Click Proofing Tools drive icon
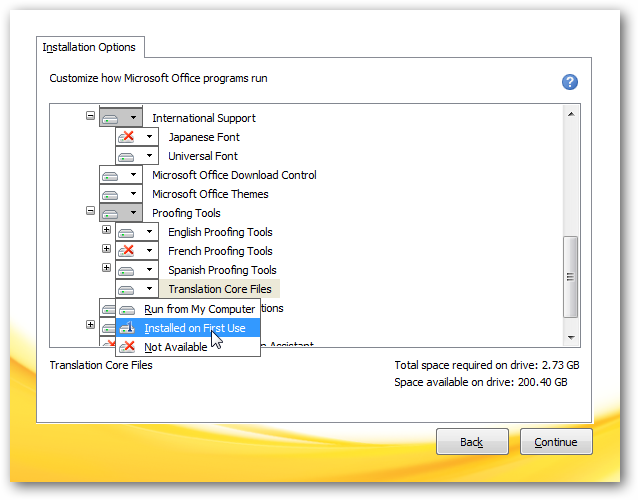This screenshot has width=638, height=500. 110,214
